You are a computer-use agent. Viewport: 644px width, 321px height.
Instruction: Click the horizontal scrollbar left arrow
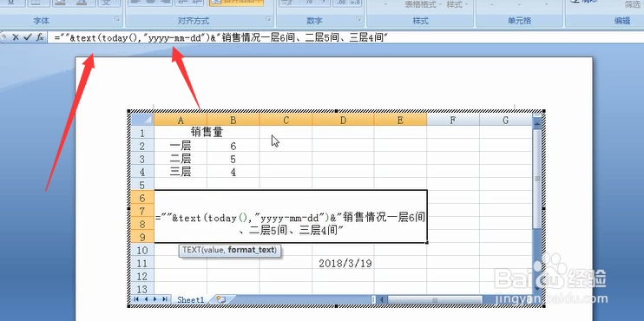(x=382, y=299)
